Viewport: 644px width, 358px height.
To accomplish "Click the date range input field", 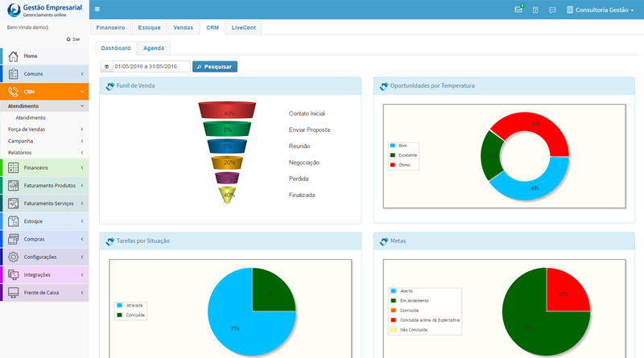I will point(151,67).
